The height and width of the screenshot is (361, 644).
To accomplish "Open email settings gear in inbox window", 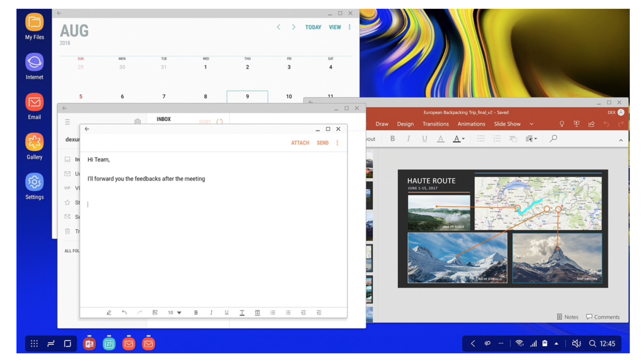I will point(138,122).
